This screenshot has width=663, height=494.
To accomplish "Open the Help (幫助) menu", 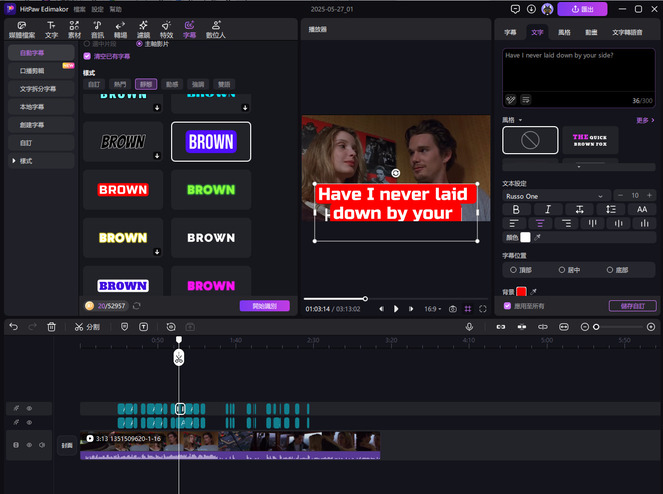I will (x=116, y=9).
